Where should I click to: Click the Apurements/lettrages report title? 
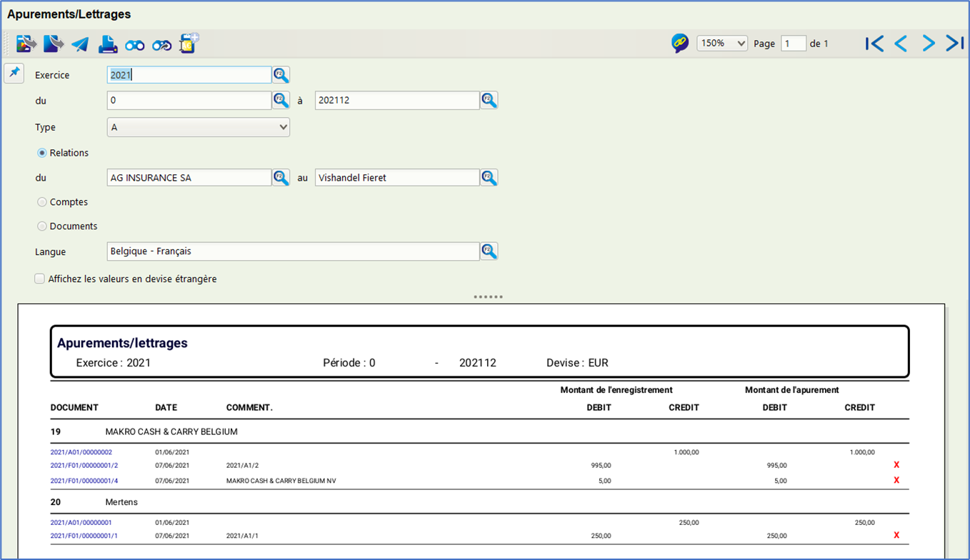(x=122, y=343)
